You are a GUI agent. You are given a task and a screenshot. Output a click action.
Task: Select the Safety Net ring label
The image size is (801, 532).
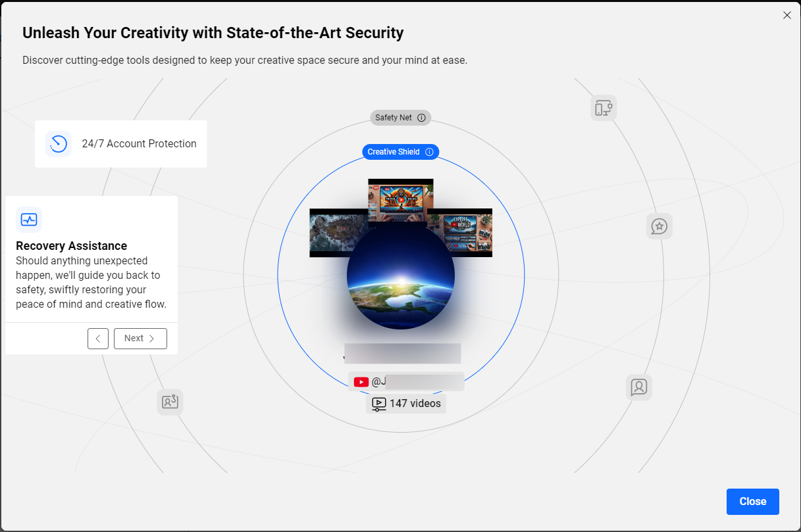tap(394, 118)
